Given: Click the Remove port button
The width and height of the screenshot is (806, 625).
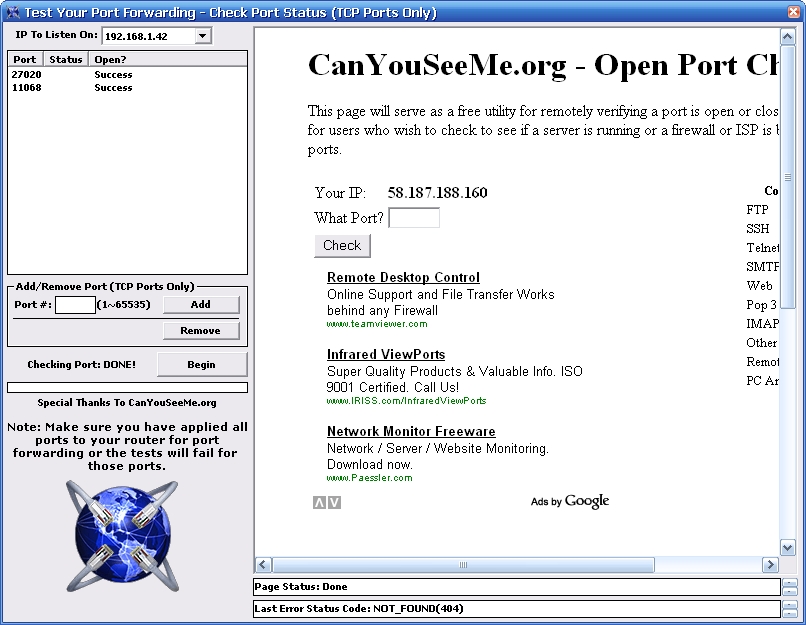Looking at the screenshot, I should [x=201, y=330].
